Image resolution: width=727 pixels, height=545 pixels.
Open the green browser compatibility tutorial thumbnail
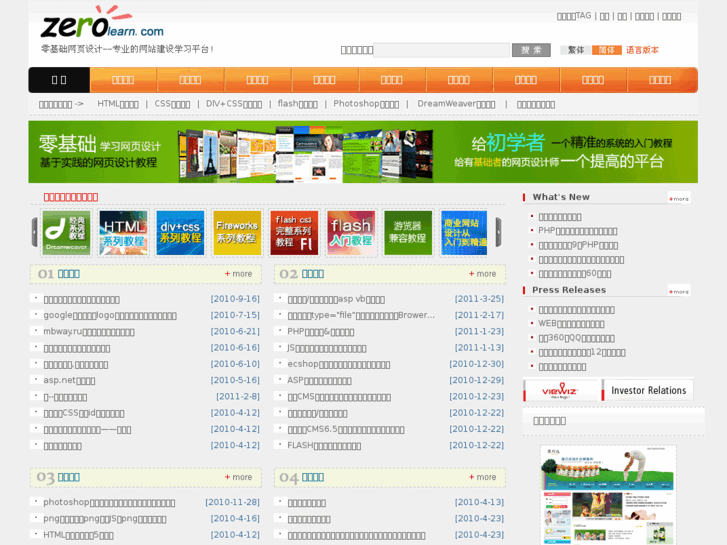point(408,232)
